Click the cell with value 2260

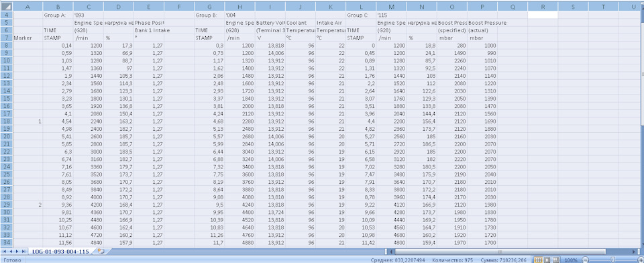(x=451, y=61)
